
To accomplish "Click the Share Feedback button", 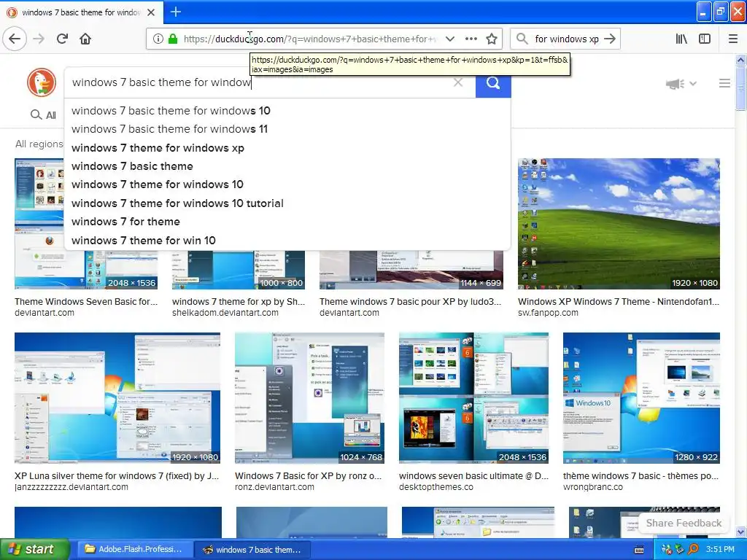I will click(x=684, y=523).
